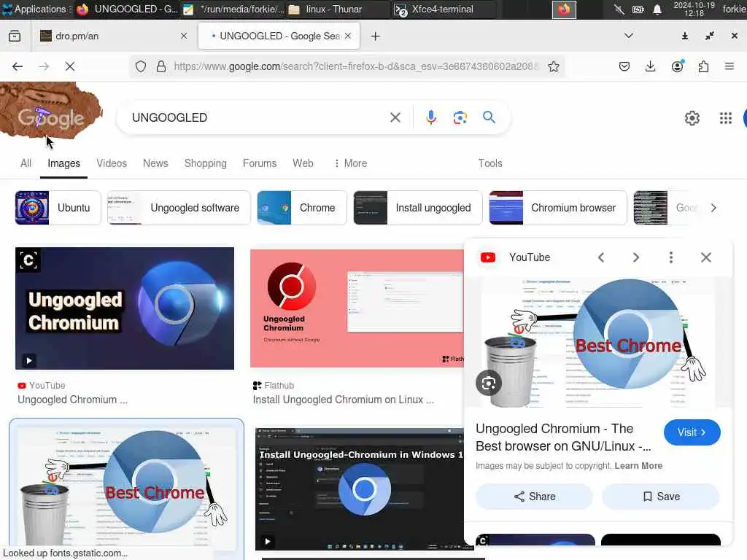Click the large Best Chrome preview image
The image size is (747, 560).
pyautogui.click(x=598, y=343)
